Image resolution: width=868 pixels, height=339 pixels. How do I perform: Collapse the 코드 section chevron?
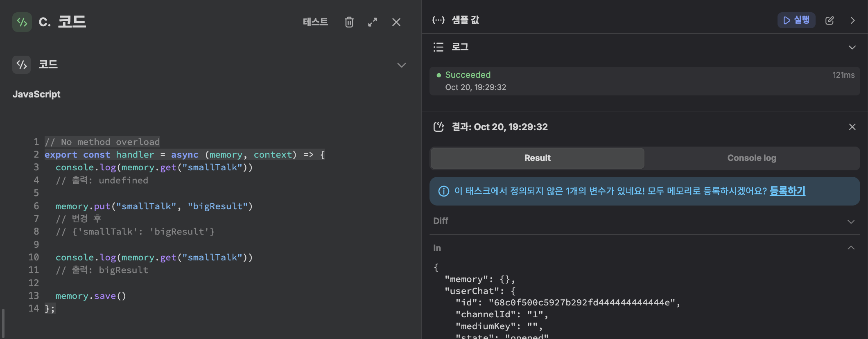401,65
